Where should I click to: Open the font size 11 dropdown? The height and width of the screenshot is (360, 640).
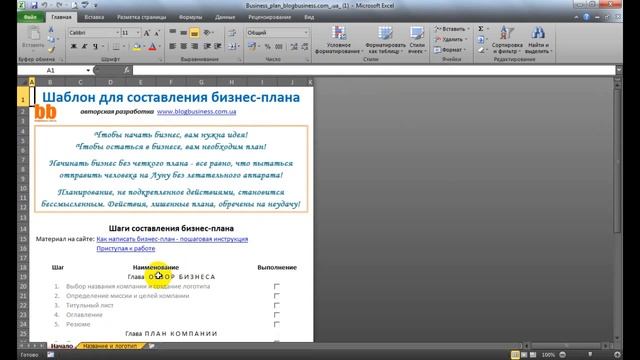pyautogui.click(x=138, y=33)
